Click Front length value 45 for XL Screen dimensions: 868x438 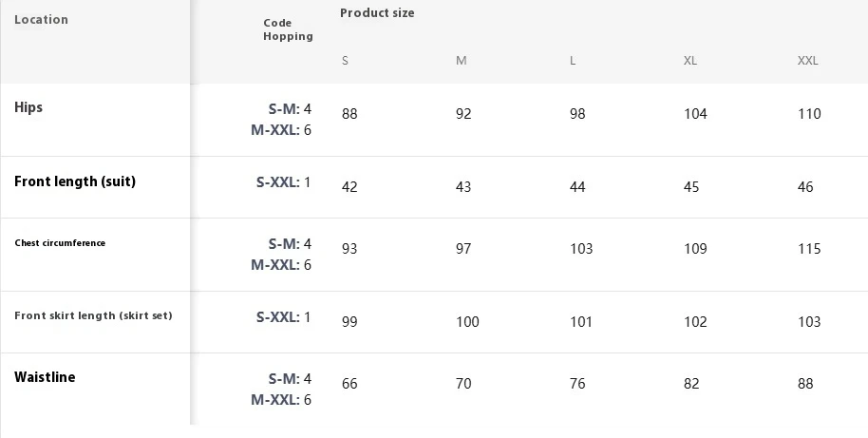pyautogui.click(x=691, y=187)
